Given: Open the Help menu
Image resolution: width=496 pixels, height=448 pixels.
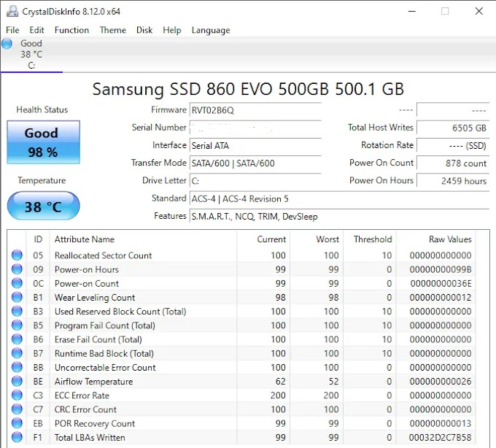Looking at the screenshot, I should (172, 30).
